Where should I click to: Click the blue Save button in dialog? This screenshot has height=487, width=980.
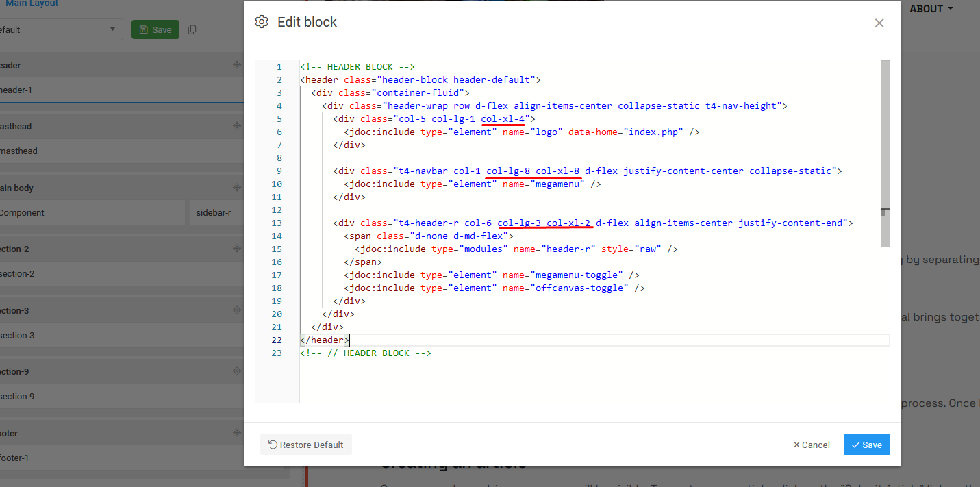[x=866, y=445]
